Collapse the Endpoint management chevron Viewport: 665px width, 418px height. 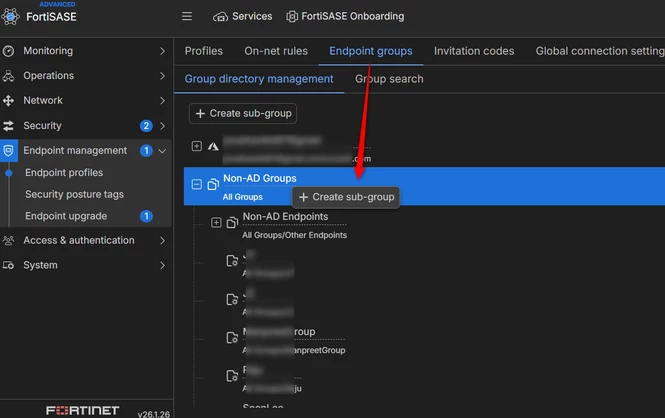(x=162, y=151)
